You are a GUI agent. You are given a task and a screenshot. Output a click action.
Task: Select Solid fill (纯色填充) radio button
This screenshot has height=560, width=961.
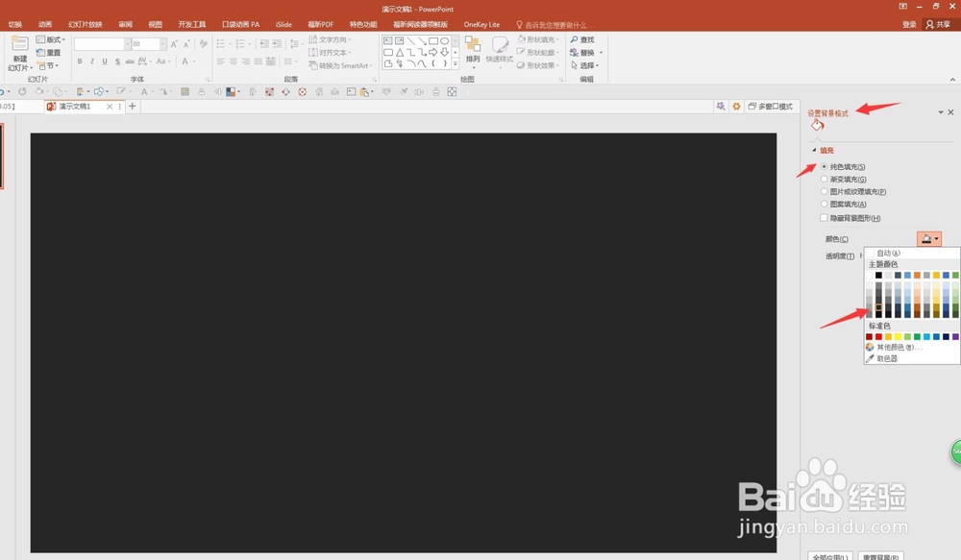tap(825, 166)
